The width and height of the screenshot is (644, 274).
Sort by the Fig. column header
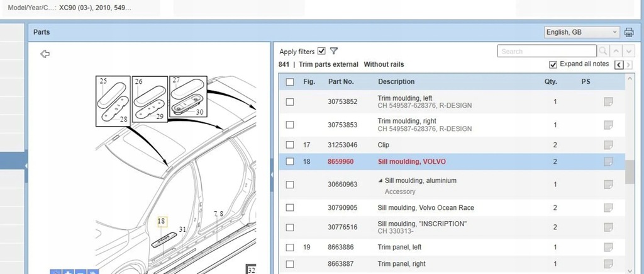(x=309, y=81)
